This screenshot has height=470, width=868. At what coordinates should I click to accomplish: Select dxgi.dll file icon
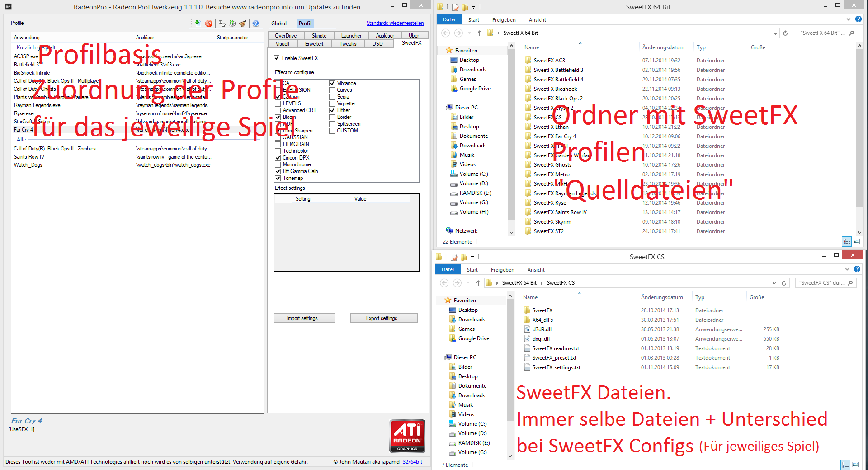(x=527, y=339)
